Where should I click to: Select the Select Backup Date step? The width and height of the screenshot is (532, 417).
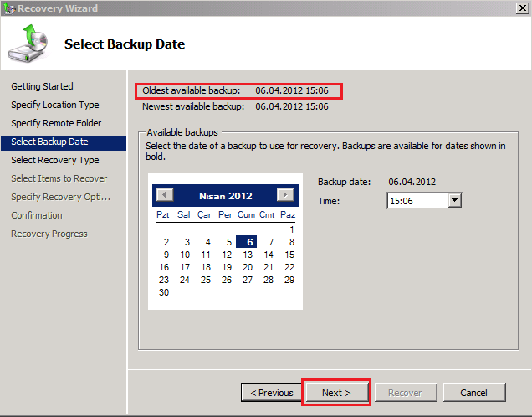pyautogui.click(x=49, y=142)
